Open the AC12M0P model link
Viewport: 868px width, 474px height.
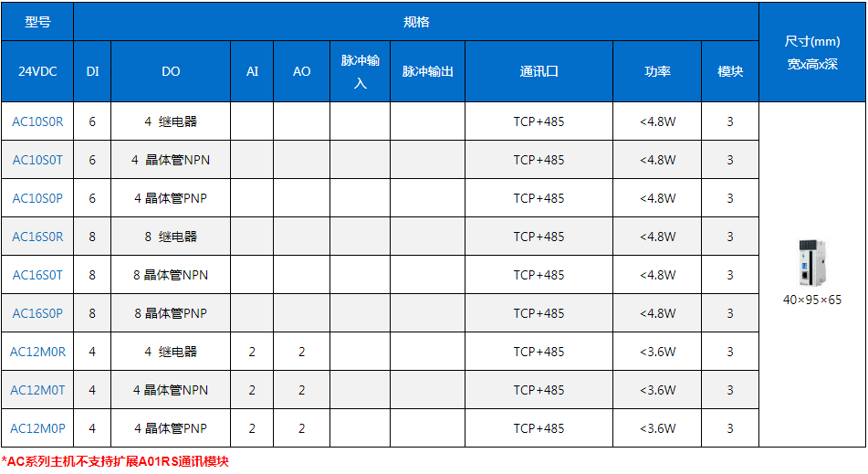37,428
